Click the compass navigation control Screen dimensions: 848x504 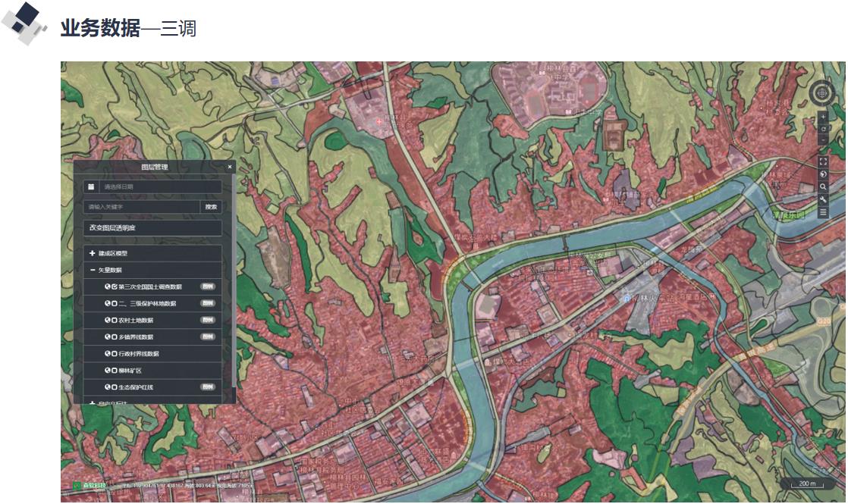pyautogui.click(x=822, y=93)
